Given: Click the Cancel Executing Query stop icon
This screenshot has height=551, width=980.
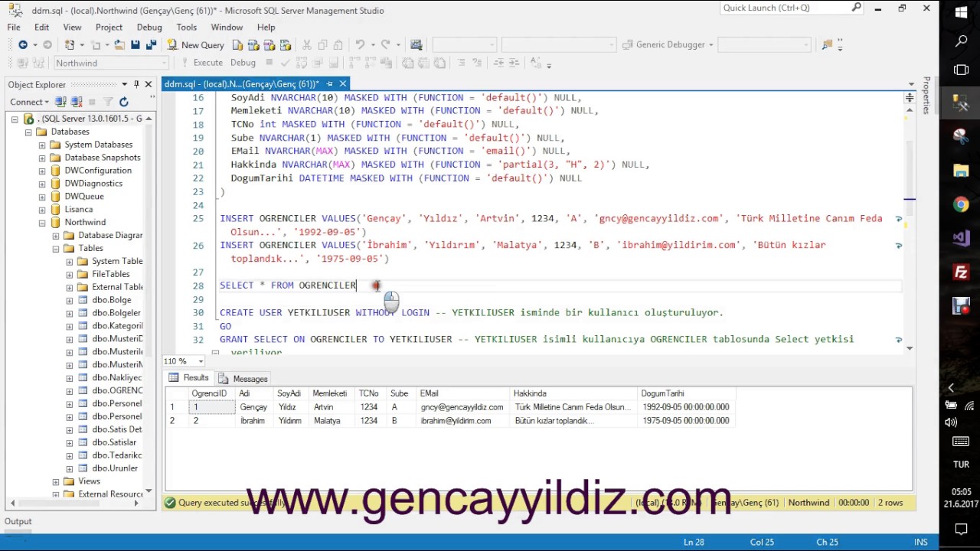Looking at the screenshot, I should tap(269, 63).
